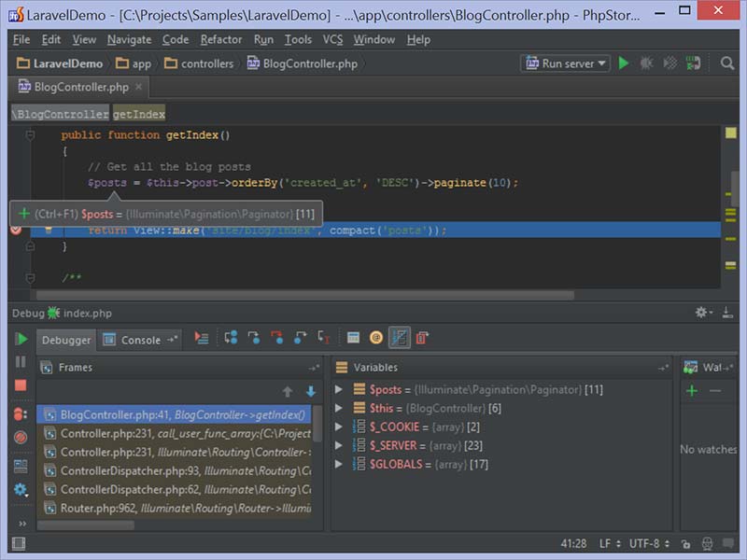The height and width of the screenshot is (560, 747).
Task: Switch to the Console tab
Action: point(140,340)
